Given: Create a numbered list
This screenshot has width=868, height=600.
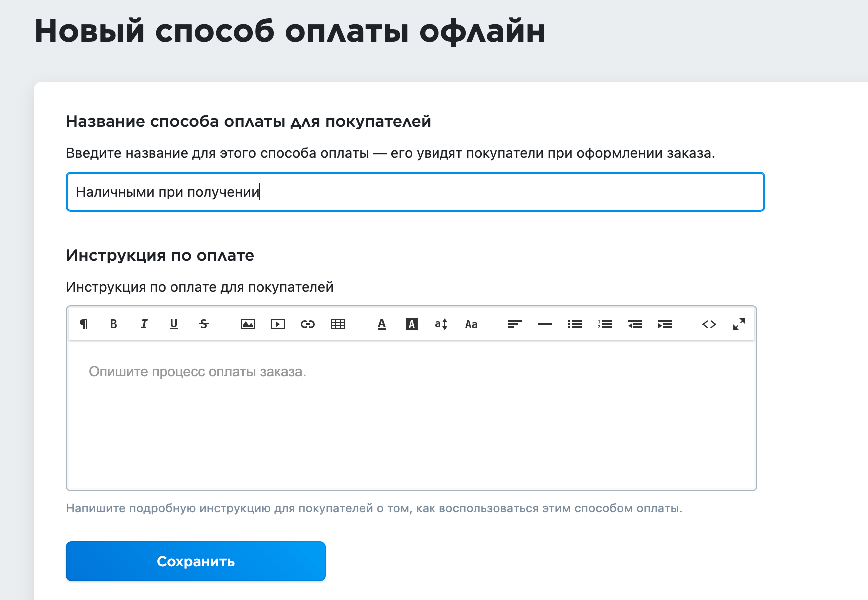Looking at the screenshot, I should 605,324.
